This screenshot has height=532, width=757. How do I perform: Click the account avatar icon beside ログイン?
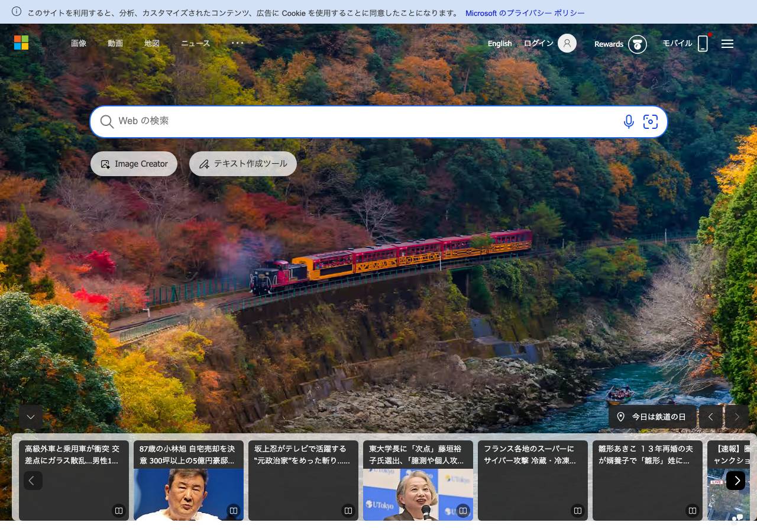coord(567,43)
